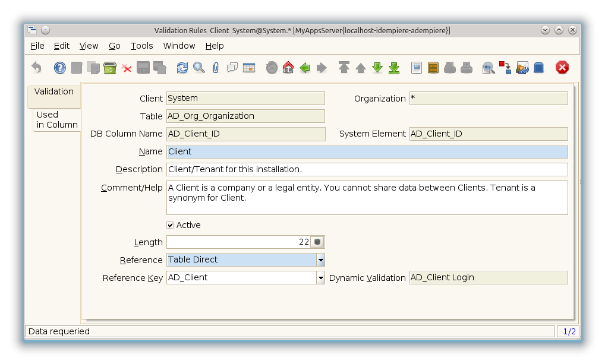
Task: Click the Length field showing 22
Action: click(x=238, y=242)
